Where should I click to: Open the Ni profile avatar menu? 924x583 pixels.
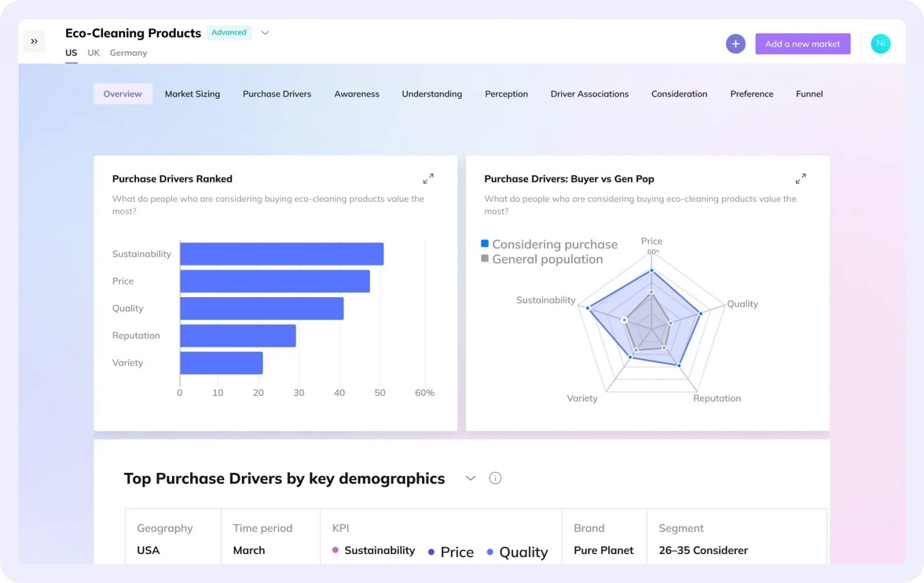(x=880, y=43)
